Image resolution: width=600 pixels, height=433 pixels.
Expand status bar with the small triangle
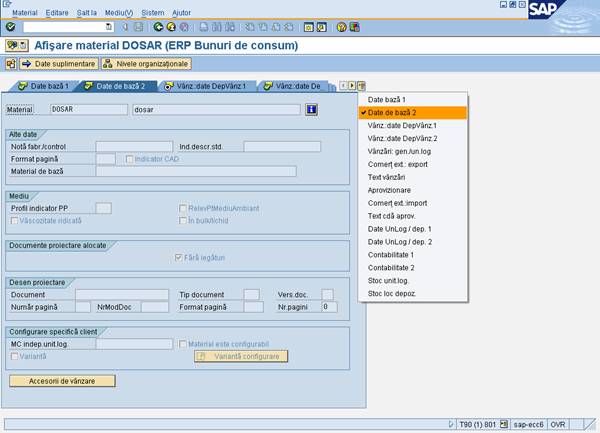[450, 424]
